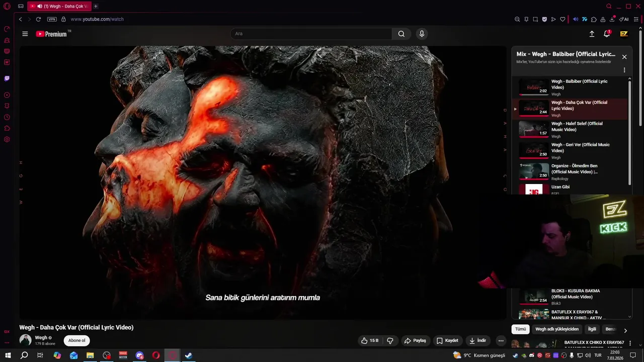Open the Opera menu logo
This screenshot has width=644, height=362.
(7, 6)
